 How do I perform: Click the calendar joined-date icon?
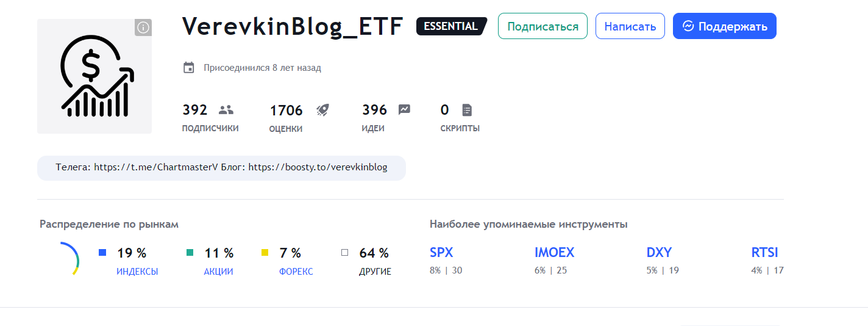(189, 68)
